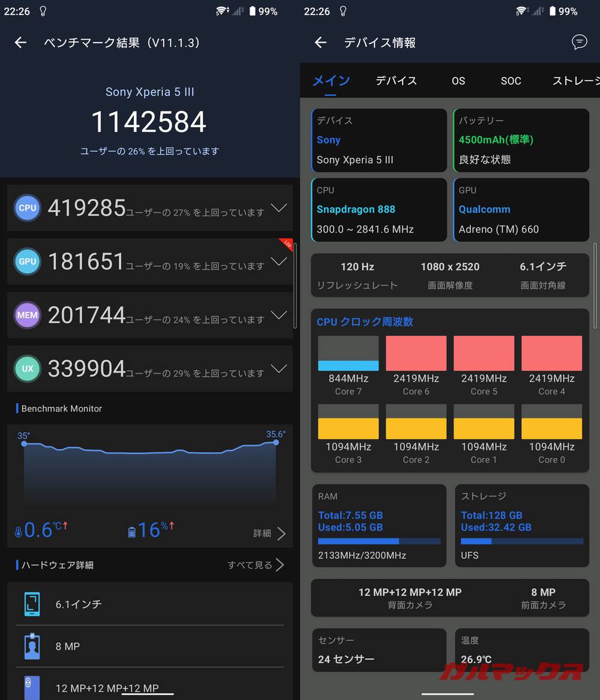Tap the Wi-Fi status icon on left screen
The height and width of the screenshot is (700, 600).
click(221, 11)
